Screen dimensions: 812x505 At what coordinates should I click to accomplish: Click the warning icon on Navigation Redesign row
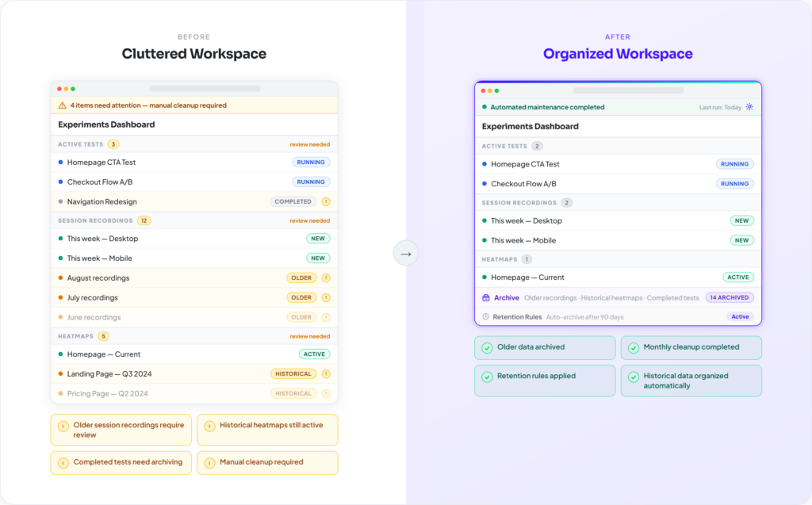pos(326,201)
